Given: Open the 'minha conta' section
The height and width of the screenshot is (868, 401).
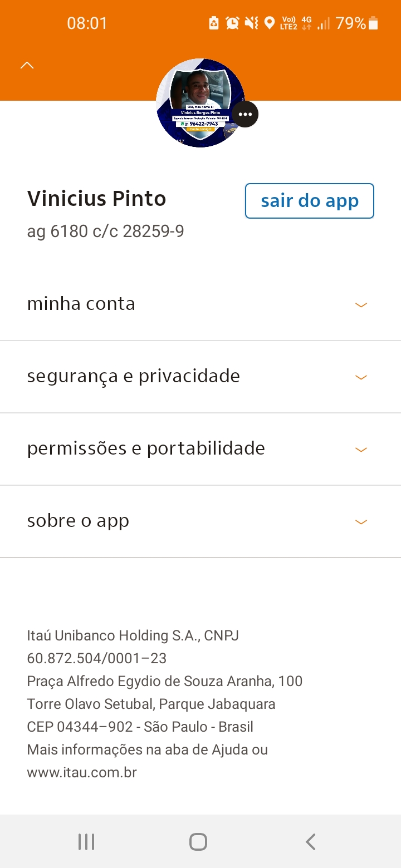Looking at the screenshot, I should [81, 304].
